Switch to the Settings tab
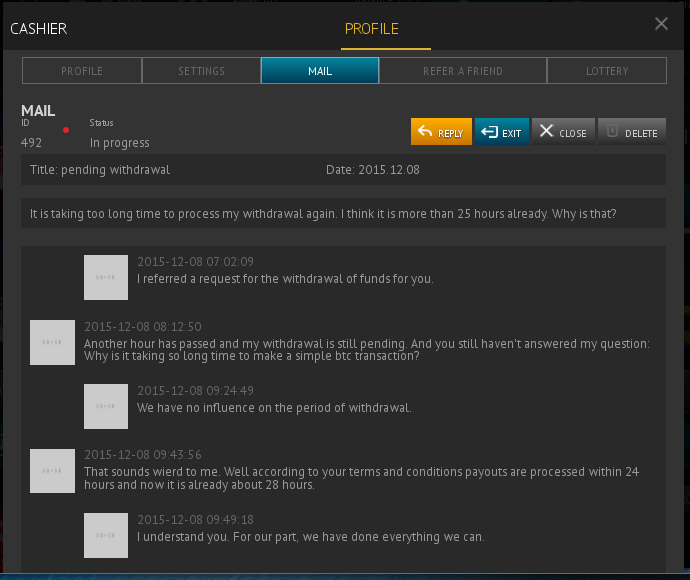This screenshot has width=690, height=580. coord(201,71)
